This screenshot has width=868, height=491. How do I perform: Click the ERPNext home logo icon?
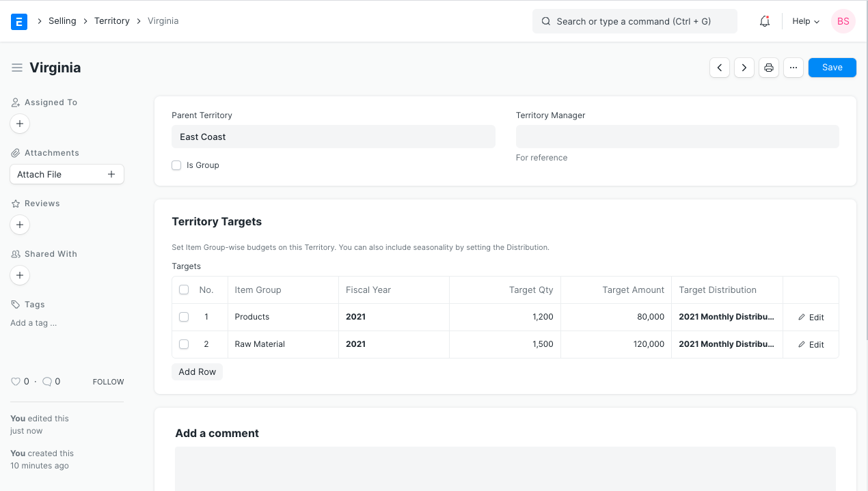(19, 21)
